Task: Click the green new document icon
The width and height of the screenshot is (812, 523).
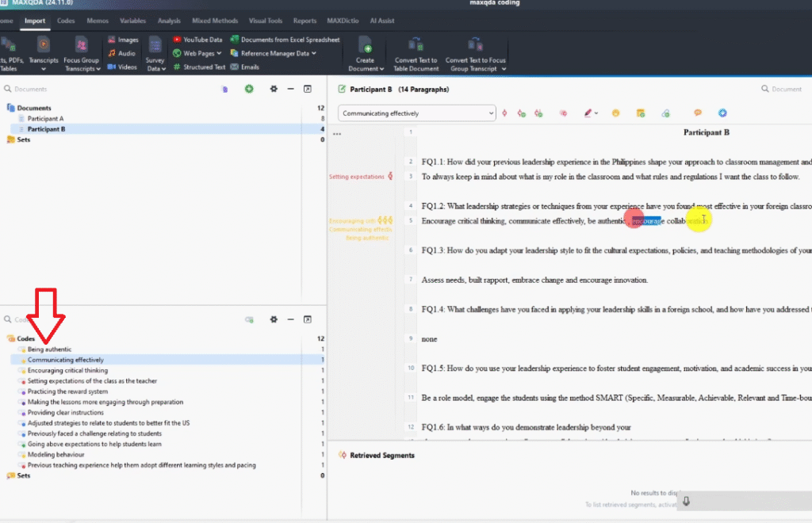Action: click(x=249, y=90)
